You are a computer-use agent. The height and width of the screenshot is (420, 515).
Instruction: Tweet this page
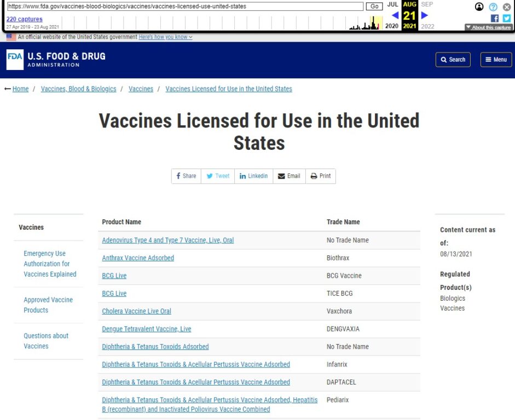point(218,176)
